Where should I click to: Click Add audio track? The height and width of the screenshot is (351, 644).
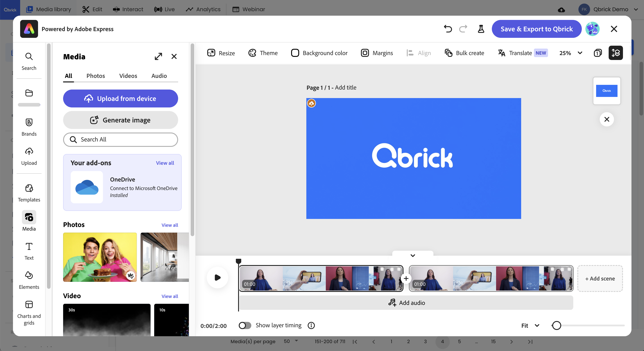pos(406,303)
